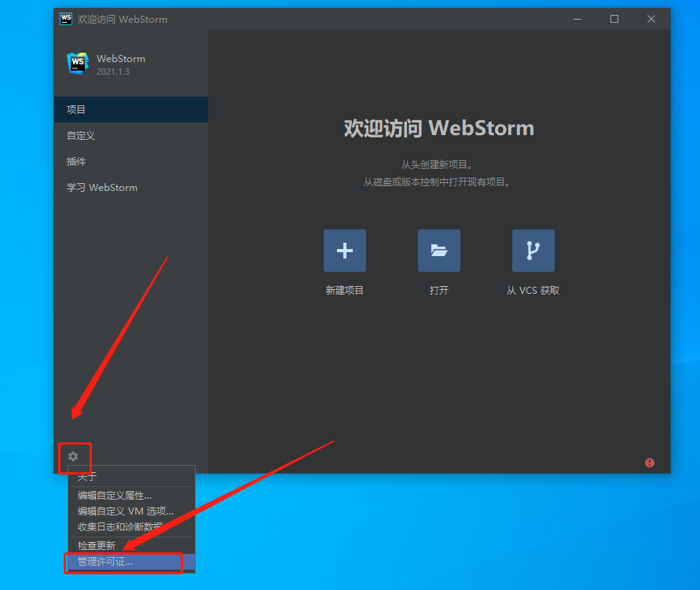Click the WebStorm logo in sidebar
This screenshot has width=700, height=590.
point(78,64)
